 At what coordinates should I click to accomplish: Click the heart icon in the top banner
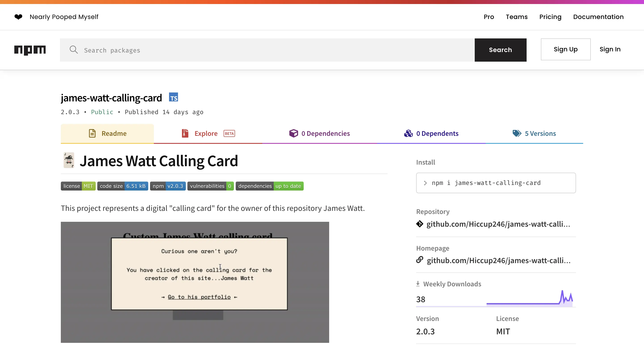18,17
